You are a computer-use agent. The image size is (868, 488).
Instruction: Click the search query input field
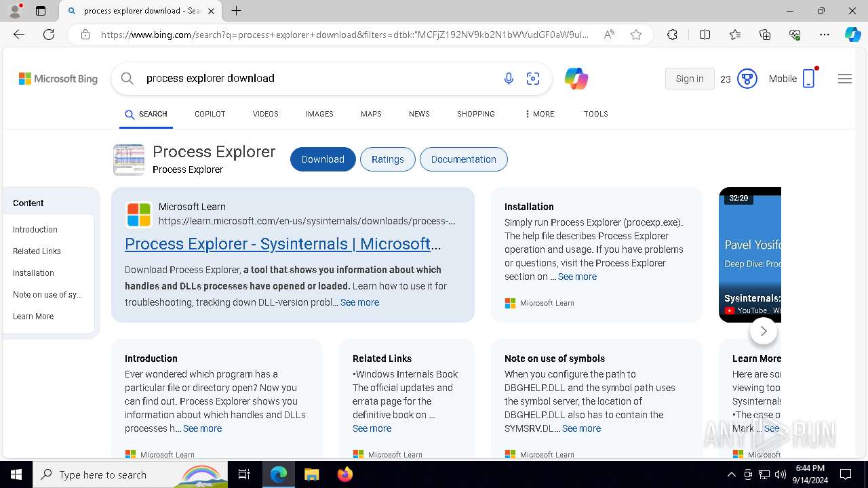pyautogui.click(x=319, y=79)
